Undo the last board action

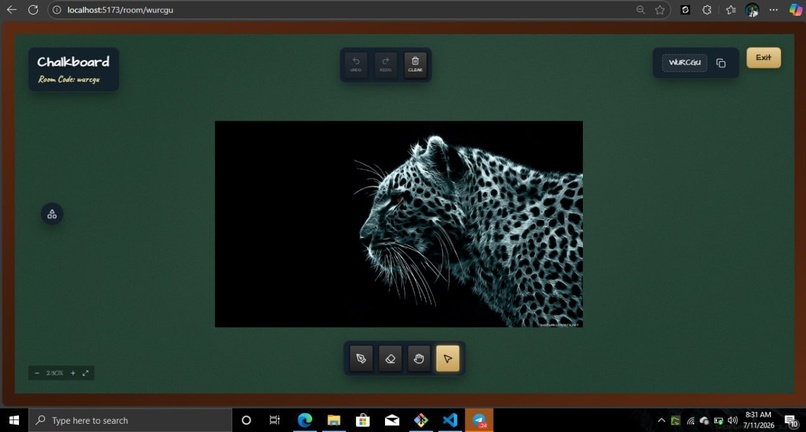pos(356,65)
